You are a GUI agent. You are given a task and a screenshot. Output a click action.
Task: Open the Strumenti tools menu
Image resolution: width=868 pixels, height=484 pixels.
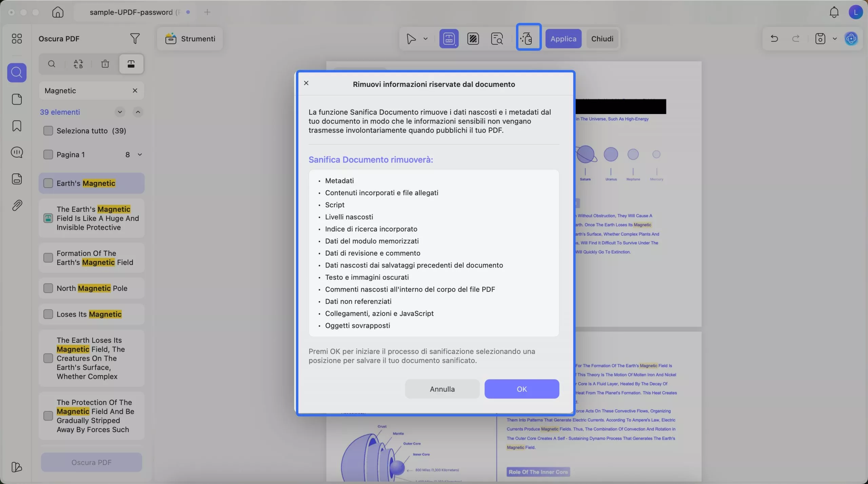point(190,39)
